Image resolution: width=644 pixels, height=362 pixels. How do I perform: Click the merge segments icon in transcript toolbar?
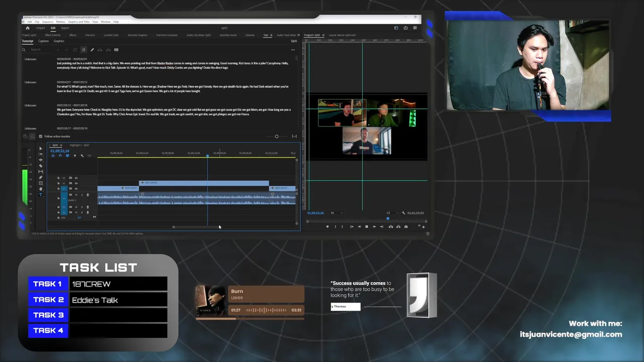coord(100,50)
